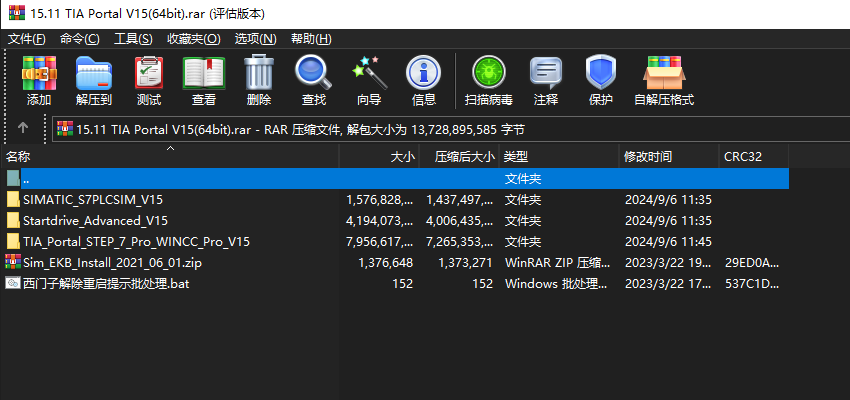Sort by the 压缩后大小 column header
This screenshot has width=850, height=400.
459,157
